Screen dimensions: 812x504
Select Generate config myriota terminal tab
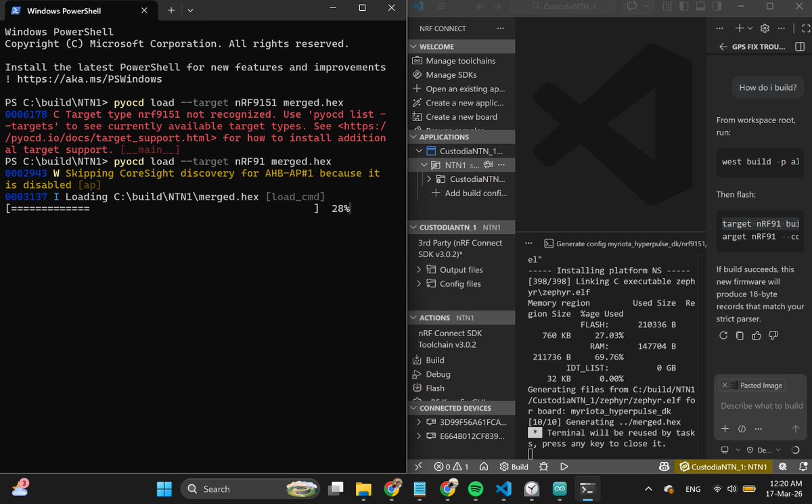click(625, 244)
